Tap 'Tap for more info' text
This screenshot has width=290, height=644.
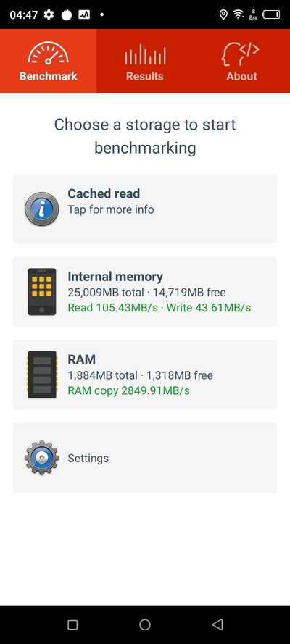pyautogui.click(x=111, y=209)
